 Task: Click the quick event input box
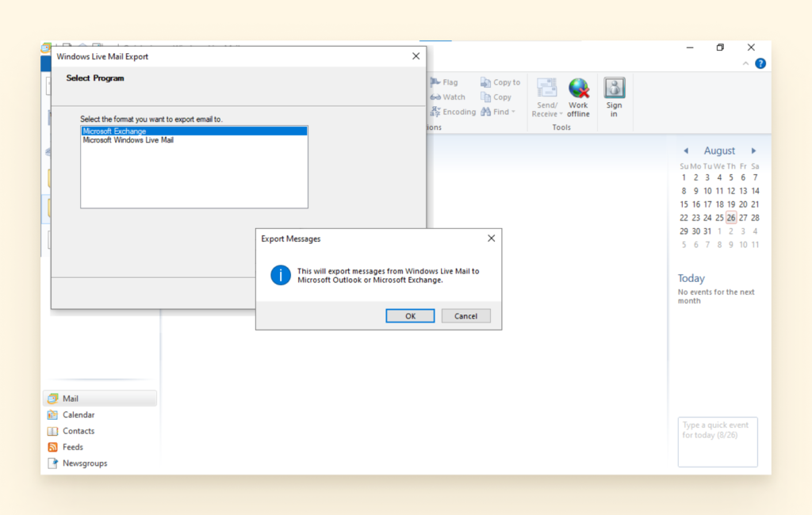coord(718,441)
